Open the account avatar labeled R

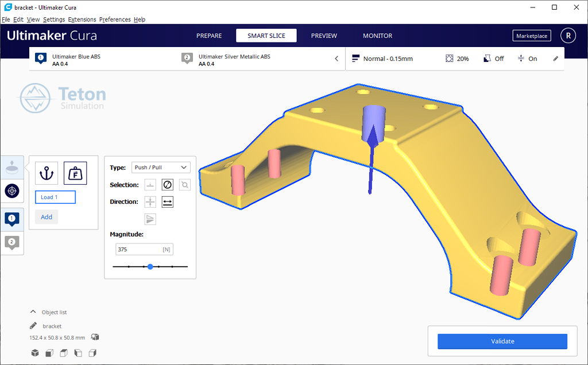568,36
